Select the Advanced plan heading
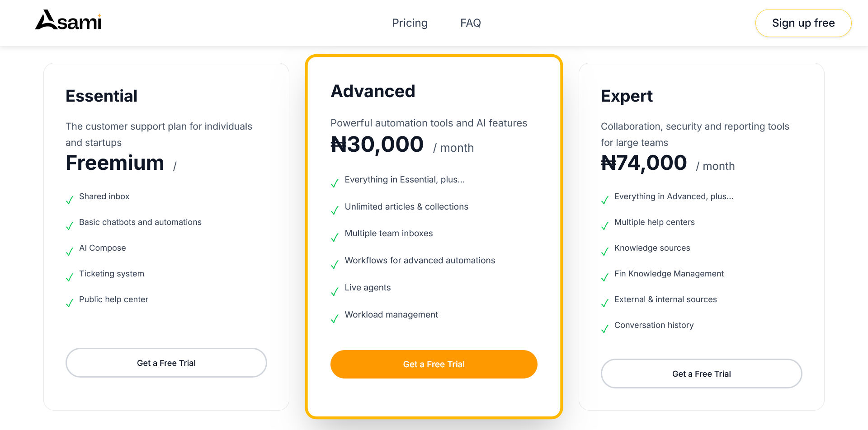Image resolution: width=868 pixels, height=430 pixels. tap(373, 91)
